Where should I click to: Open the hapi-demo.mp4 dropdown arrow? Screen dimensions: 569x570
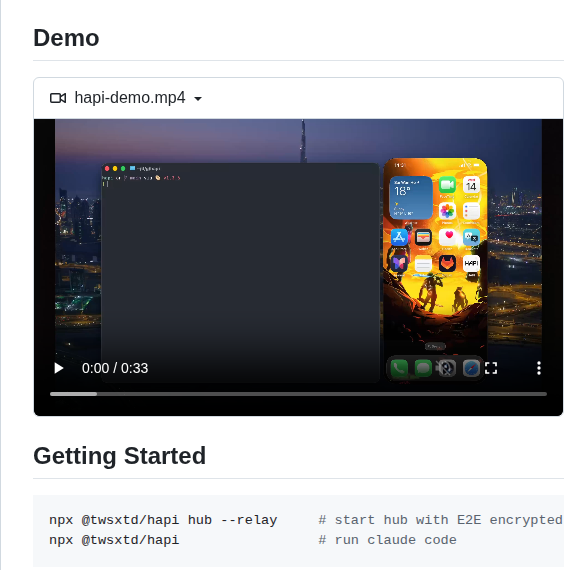(x=198, y=99)
